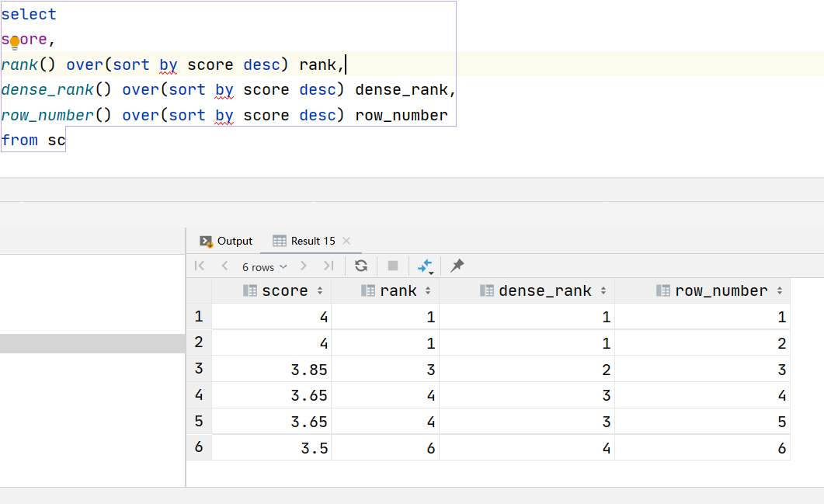Click rank cell 6 in last row
The width and height of the screenshot is (824, 504).
coord(385,448)
